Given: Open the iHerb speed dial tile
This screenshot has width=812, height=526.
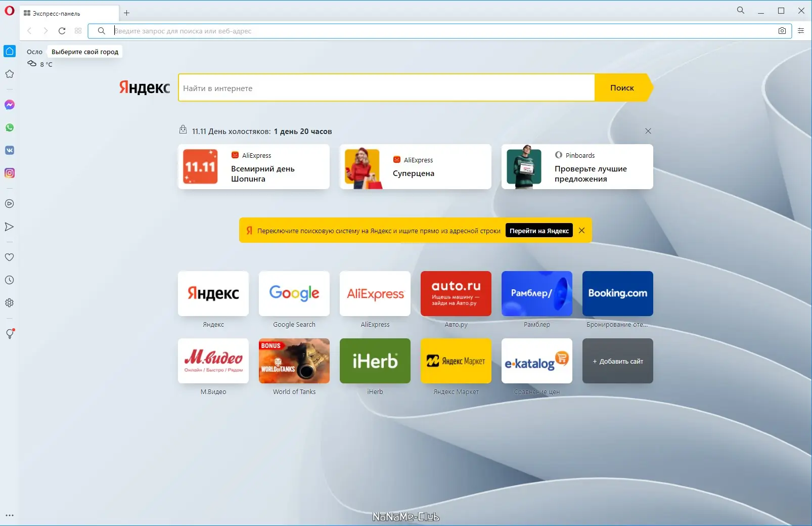Looking at the screenshot, I should pyautogui.click(x=375, y=361).
